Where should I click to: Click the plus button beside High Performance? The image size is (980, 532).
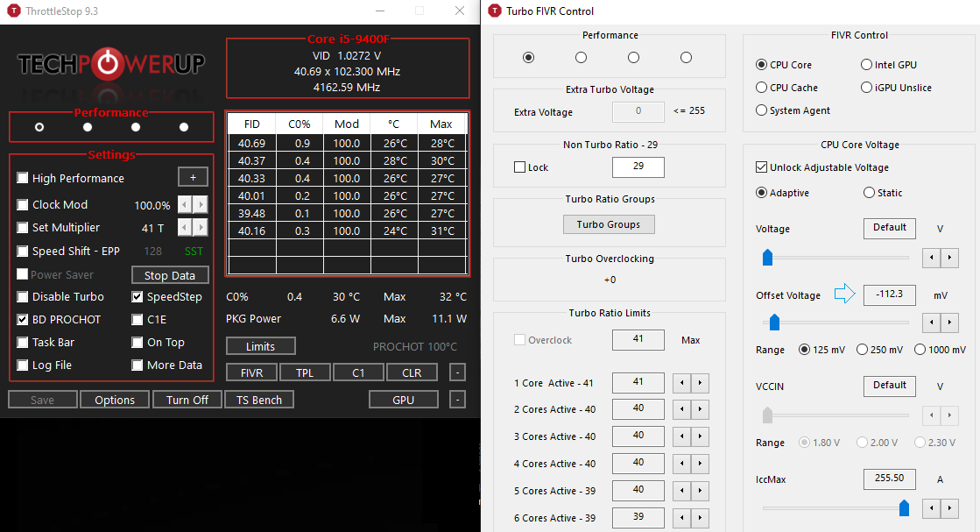point(194,178)
